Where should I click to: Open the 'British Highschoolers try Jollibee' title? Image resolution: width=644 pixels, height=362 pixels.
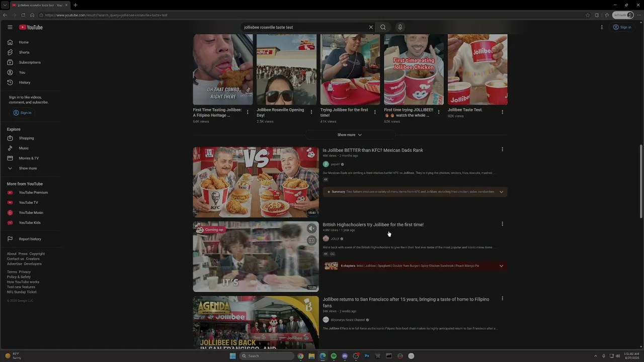373,225
